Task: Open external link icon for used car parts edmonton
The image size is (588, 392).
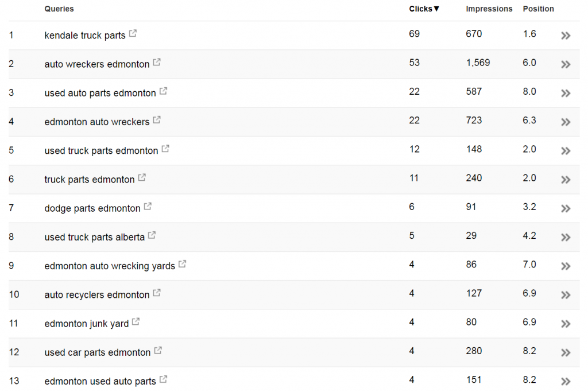Action: pyautogui.click(x=158, y=351)
